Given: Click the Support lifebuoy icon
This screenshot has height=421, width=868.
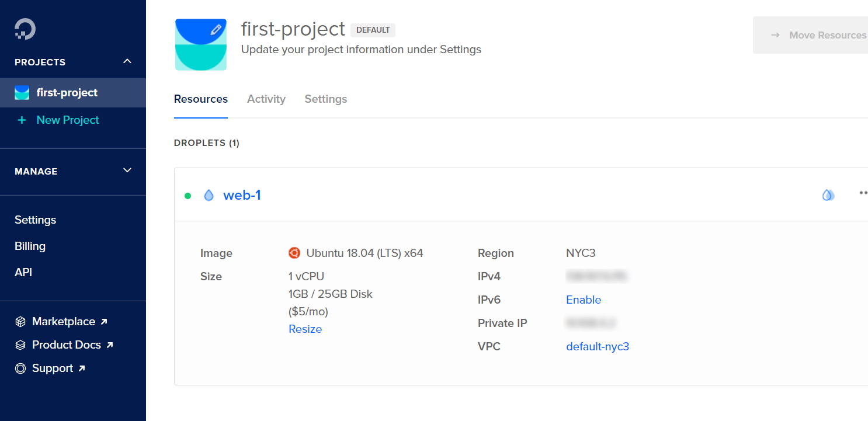Looking at the screenshot, I should pyautogui.click(x=20, y=368).
